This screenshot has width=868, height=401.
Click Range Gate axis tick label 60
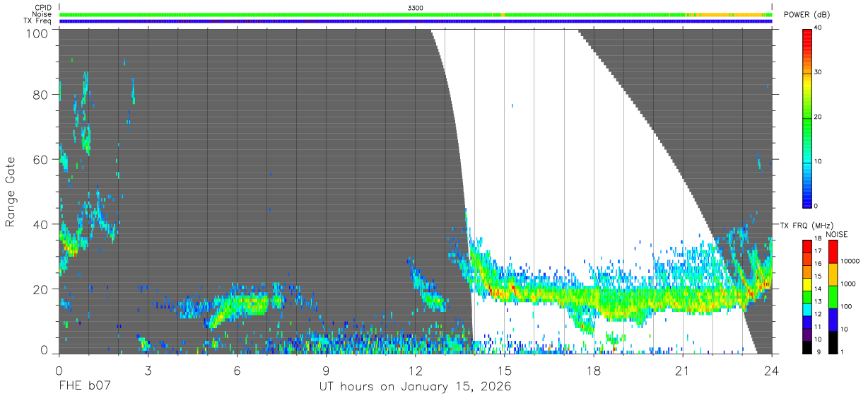coord(40,159)
